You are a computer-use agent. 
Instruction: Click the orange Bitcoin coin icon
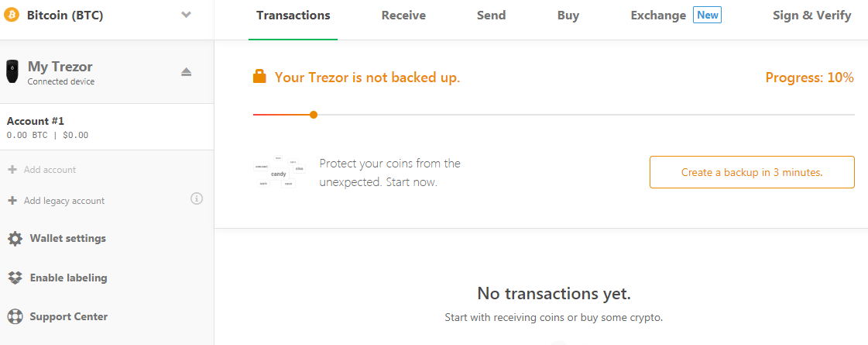tap(12, 15)
